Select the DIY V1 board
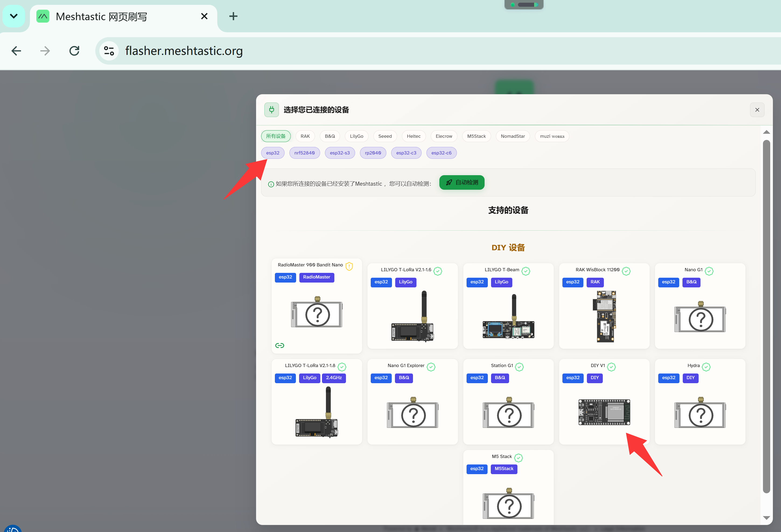Viewport: 781px width, 532px height. [x=604, y=402]
